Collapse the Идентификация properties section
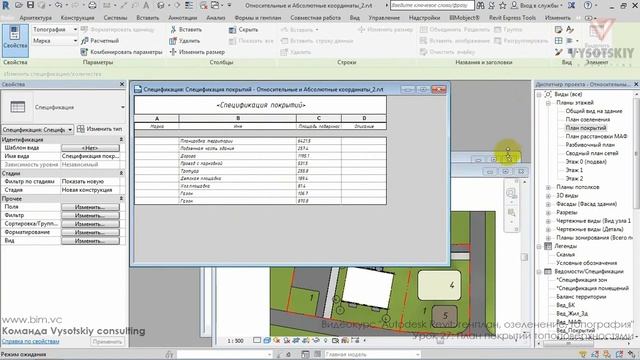 tap(121, 140)
